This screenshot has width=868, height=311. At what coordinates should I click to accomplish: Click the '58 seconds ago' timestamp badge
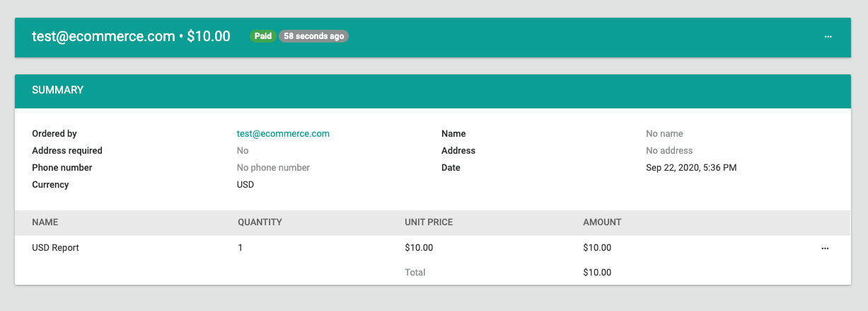tap(313, 36)
